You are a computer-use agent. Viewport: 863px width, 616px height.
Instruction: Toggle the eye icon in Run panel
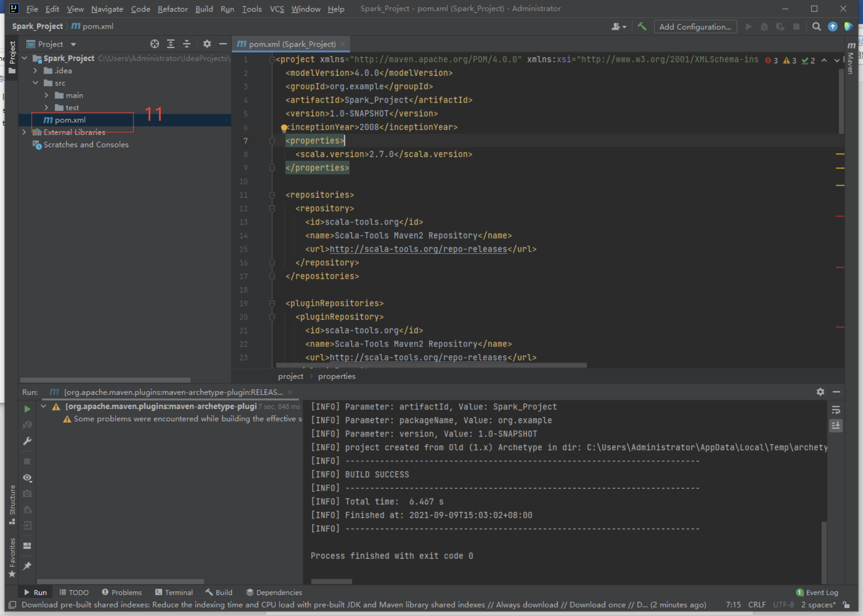pyautogui.click(x=27, y=478)
